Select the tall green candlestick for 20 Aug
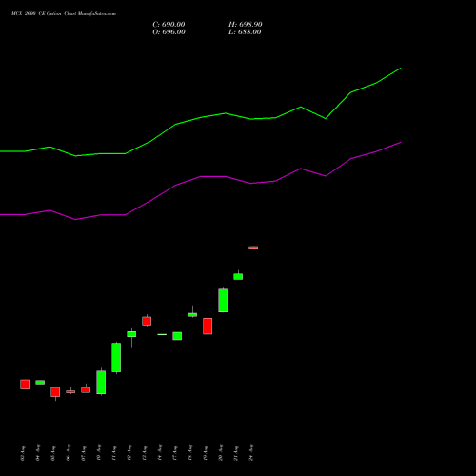The width and height of the screenshot is (476, 476). tap(223, 300)
